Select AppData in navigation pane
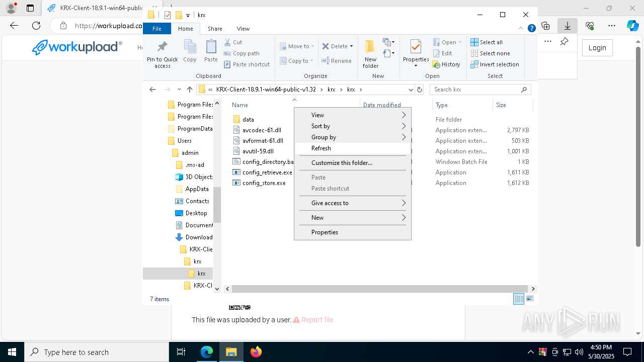644x362 pixels. point(192,189)
